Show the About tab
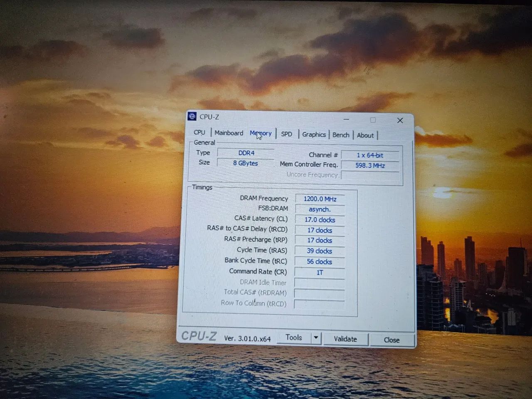This screenshot has height=399, width=532. [365, 135]
